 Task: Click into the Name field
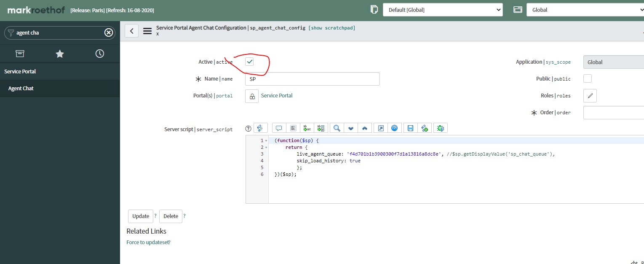click(x=313, y=79)
